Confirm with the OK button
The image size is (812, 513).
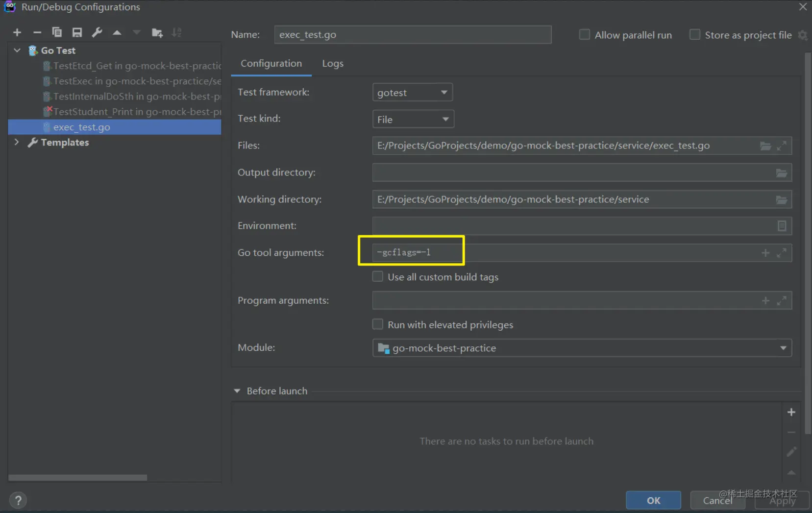pos(653,500)
